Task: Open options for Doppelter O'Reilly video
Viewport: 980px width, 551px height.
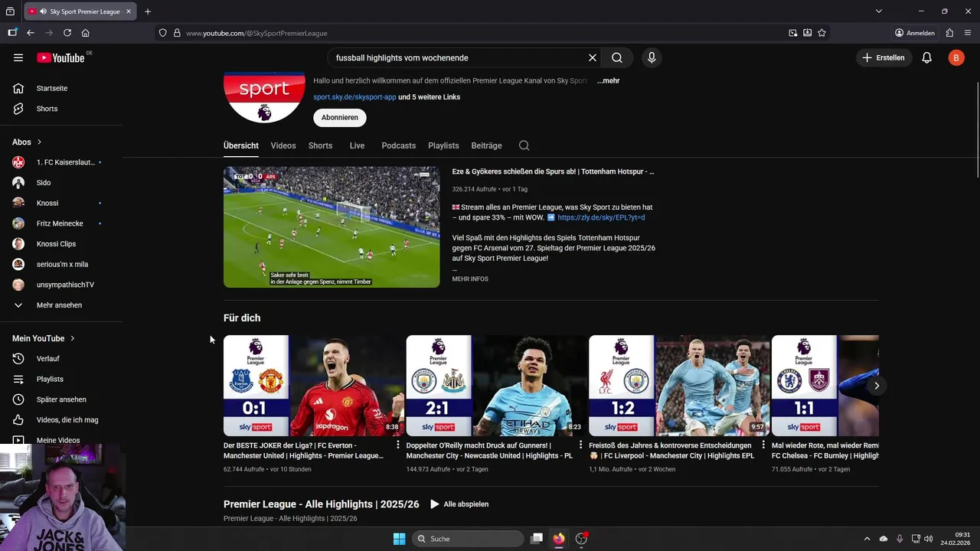Action: 580,445
